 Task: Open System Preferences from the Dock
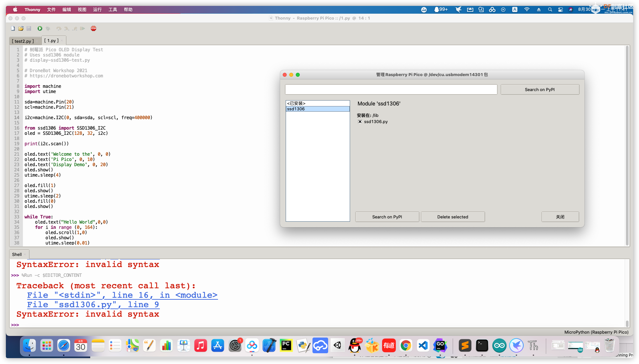click(x=235, y=345)
